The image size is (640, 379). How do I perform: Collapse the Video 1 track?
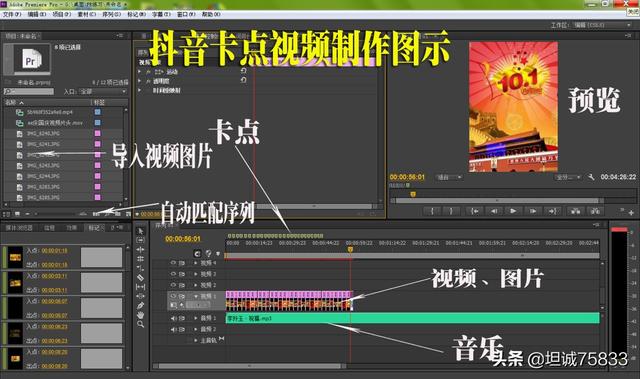pyautogui.click(x=196, y=296)
